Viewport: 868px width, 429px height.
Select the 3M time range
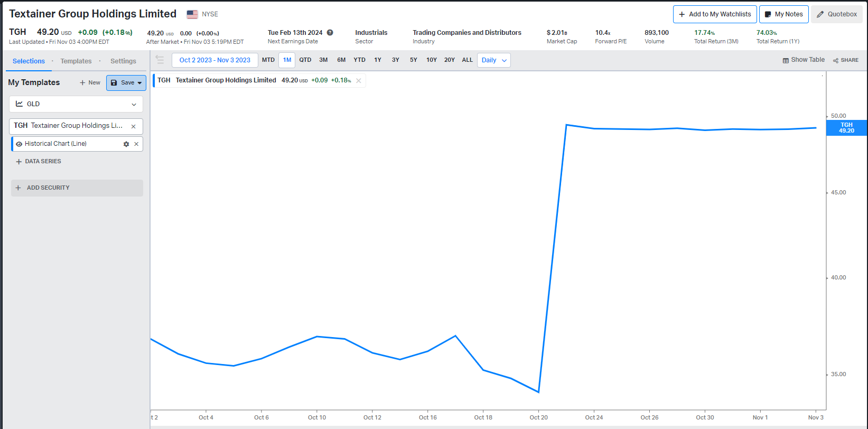323,60
